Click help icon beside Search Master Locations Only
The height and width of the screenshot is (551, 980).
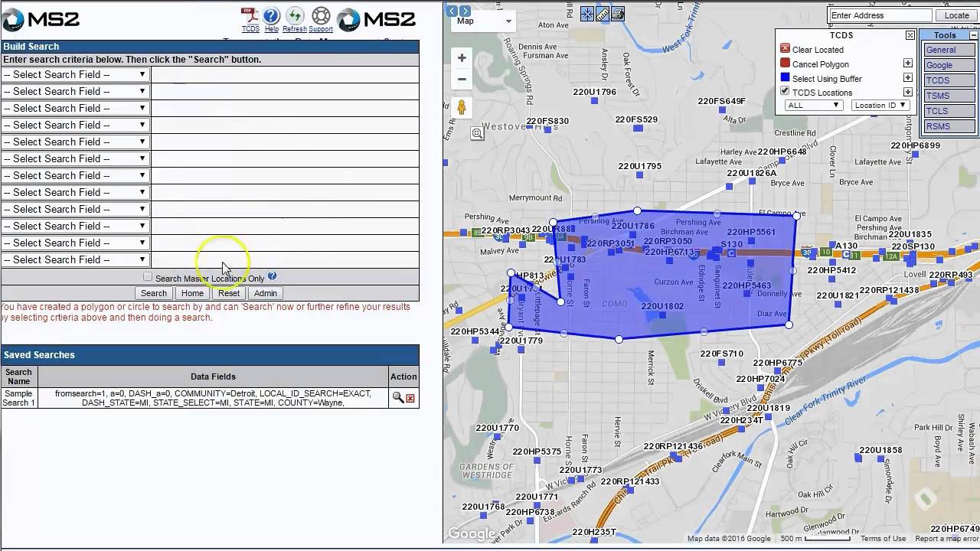click(272, 276)
